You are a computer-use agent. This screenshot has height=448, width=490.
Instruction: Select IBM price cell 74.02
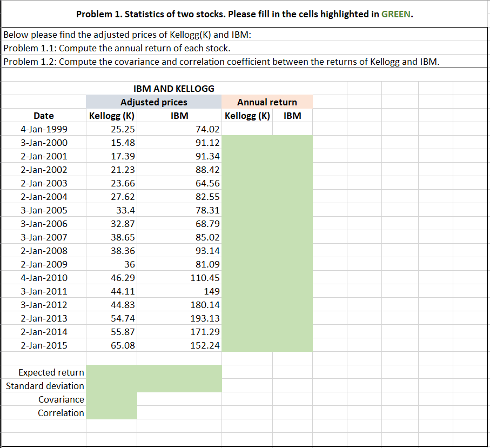tap(179, 129)
